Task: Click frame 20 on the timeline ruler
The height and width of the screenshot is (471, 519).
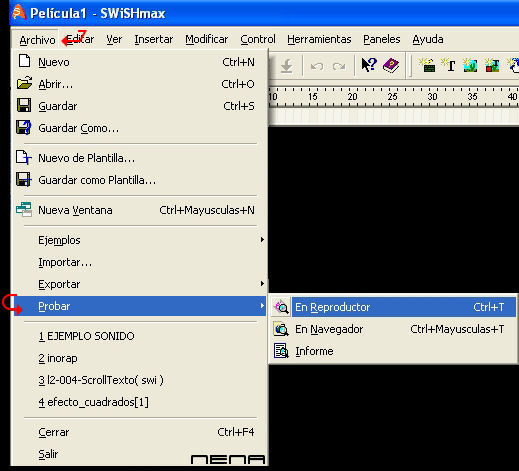Action: [x=352, y=97]
